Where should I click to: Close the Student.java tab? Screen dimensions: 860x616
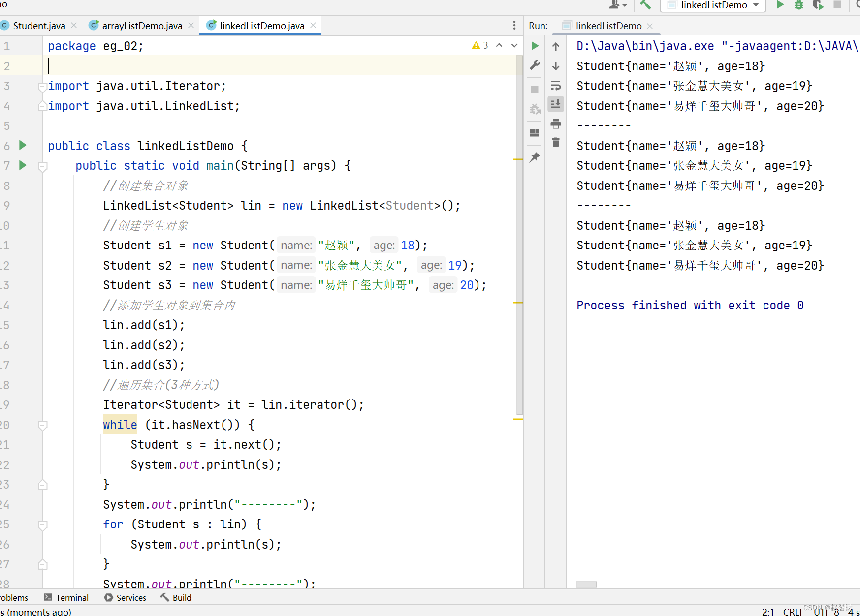tap(74, 25)
